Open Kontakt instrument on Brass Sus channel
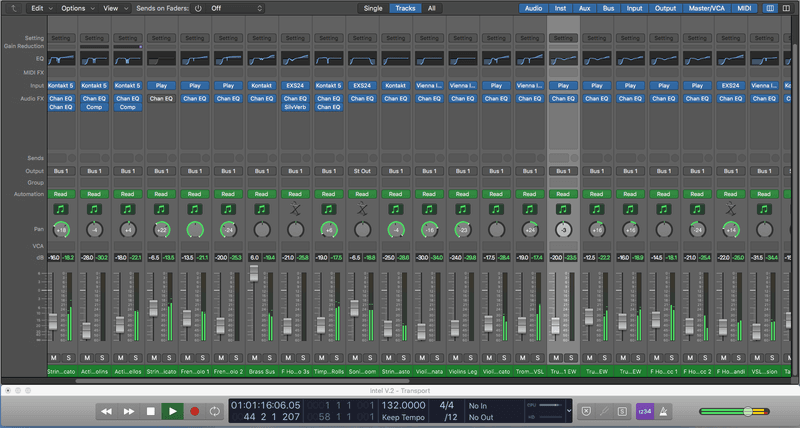Screen dimensions: 800x428 click(x=262, y=85)
